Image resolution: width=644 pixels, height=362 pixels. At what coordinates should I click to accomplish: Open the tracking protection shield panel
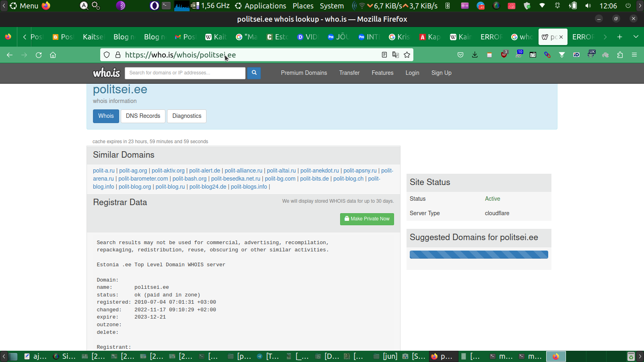[x=107, y=55]
